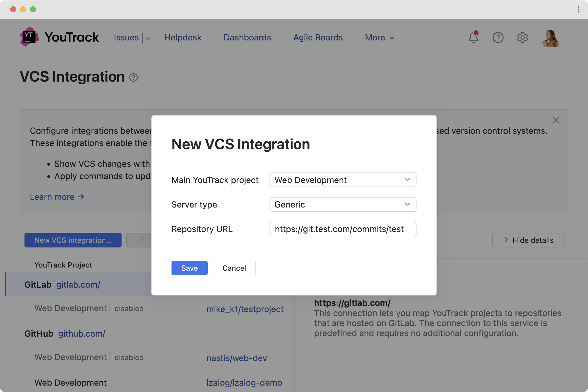Switch to the Helpdesk section
Viewport: 588px width, 392px height.
(x=183, y=37)
